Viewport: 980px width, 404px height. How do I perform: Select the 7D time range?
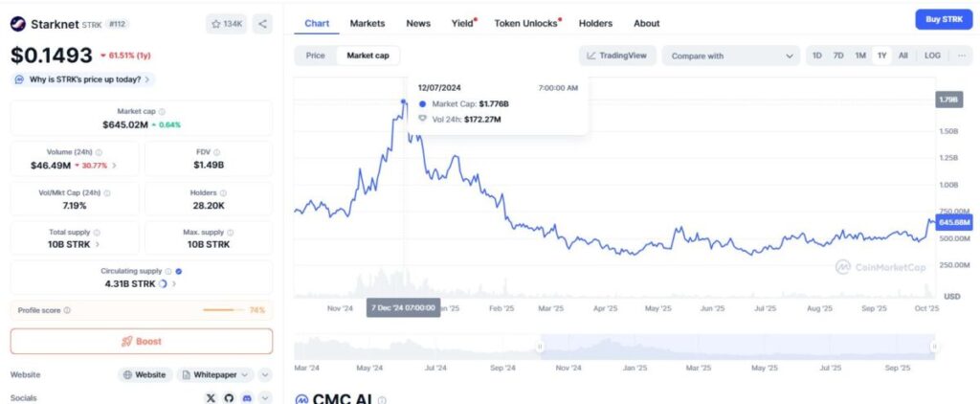click(838, 56)
